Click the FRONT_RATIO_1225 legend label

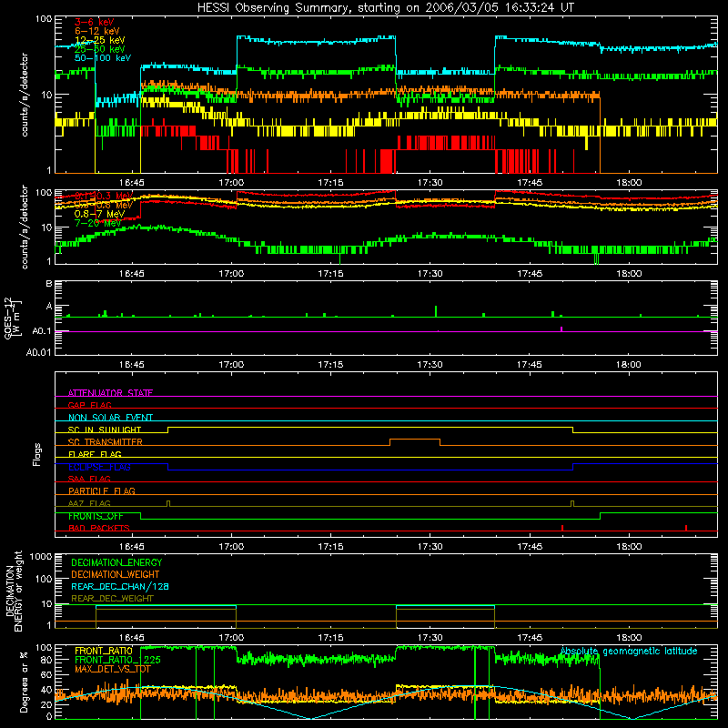(x=117, y=659)
